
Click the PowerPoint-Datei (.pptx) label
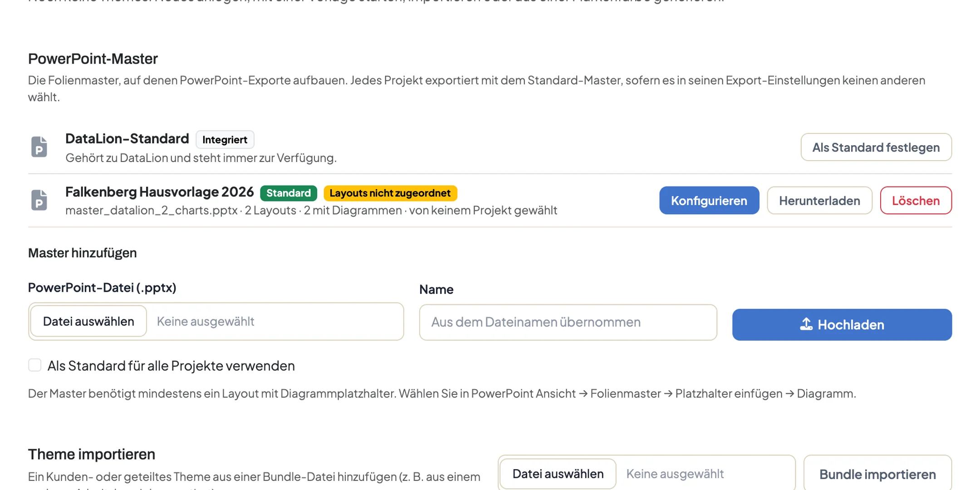102,288
